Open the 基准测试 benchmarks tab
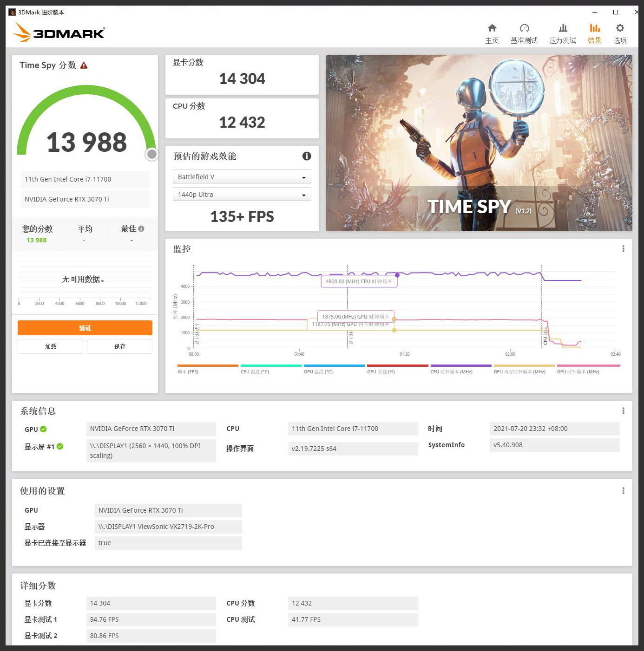This screenshot has width=644, height=651. click(524, 34)
